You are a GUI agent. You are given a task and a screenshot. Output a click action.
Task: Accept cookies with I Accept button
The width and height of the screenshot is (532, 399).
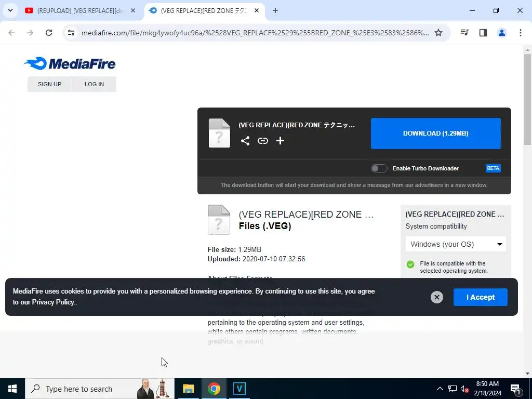[x=481, y=297]
